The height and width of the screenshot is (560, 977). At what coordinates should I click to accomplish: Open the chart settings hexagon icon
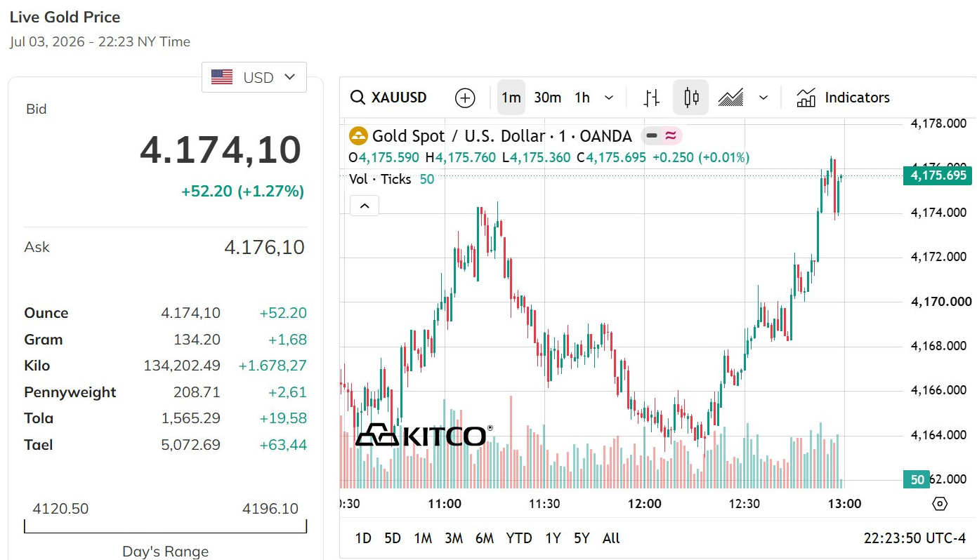point(940,504)
